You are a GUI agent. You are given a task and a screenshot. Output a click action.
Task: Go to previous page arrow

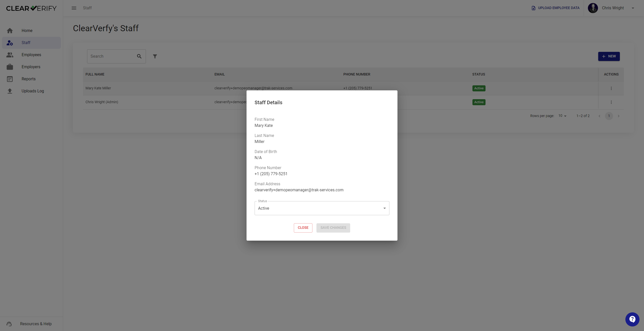[599, 116]
